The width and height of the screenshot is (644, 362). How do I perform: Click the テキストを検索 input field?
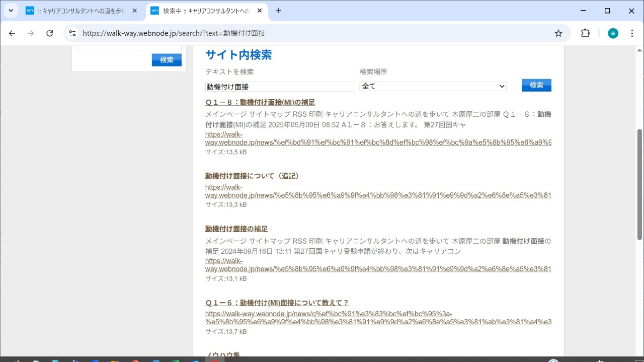(280, 87)
